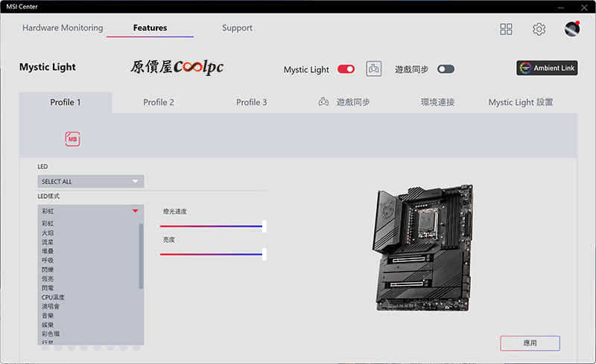Choose 閃電 LED style
This screenshot has width=596, height=364.
pyautogui.click(x=48, y=288)
